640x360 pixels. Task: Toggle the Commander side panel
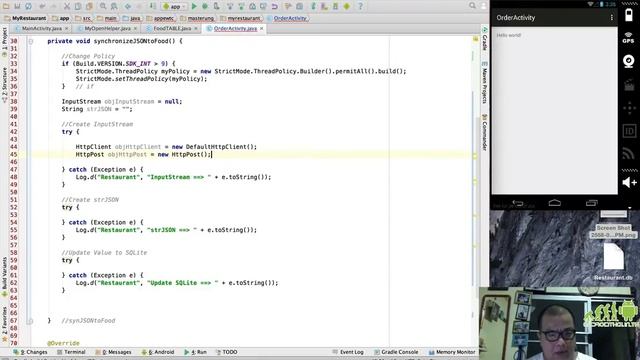(484, 133)
